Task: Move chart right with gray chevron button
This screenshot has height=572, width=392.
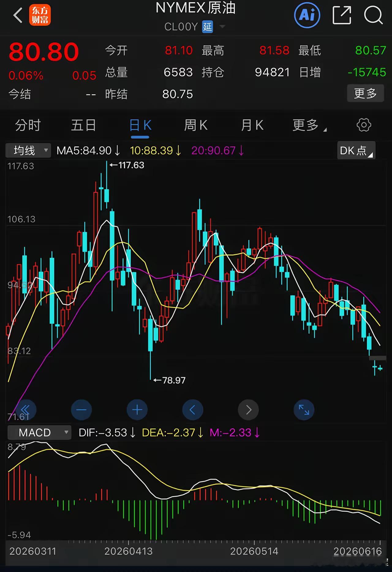Action: (248, 410)
